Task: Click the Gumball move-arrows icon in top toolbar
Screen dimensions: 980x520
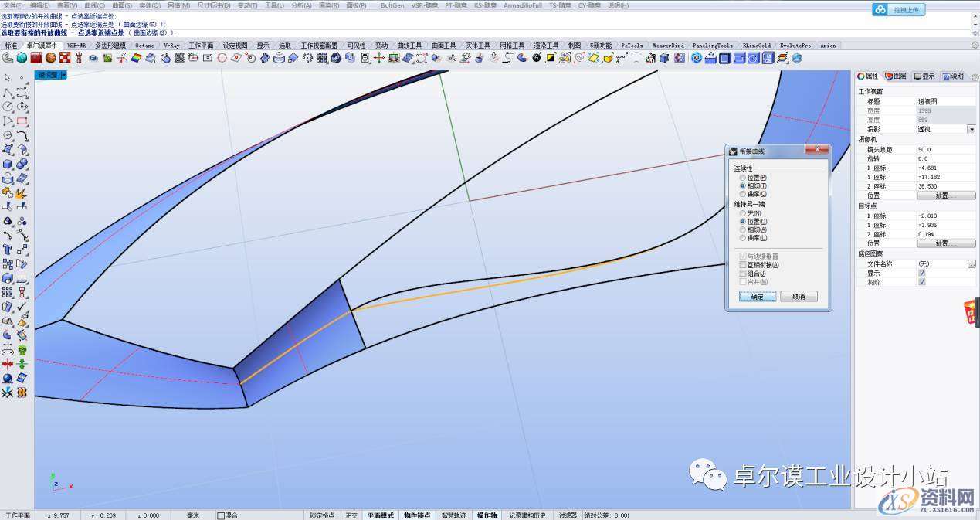Action: point(379,58)
